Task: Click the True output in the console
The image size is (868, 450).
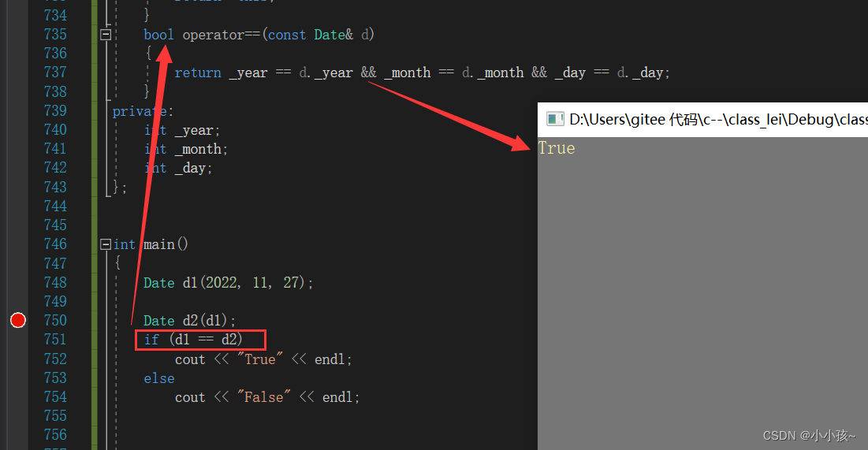Action: point(557,148)
